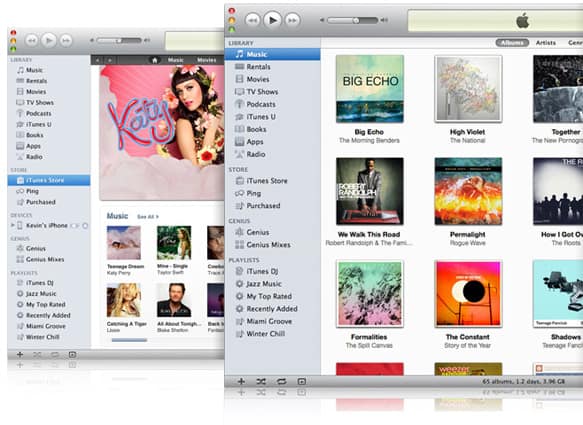Open the iTunes Store home button
This screenshot has width=583, height=425.
coord(155,60)
